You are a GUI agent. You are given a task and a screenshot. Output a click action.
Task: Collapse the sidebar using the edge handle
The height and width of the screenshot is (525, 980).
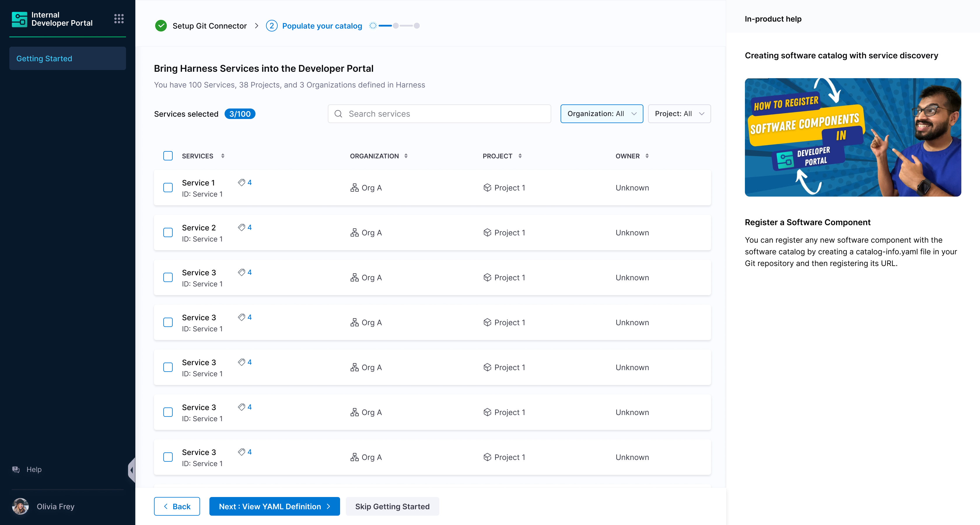pos(132,470)
